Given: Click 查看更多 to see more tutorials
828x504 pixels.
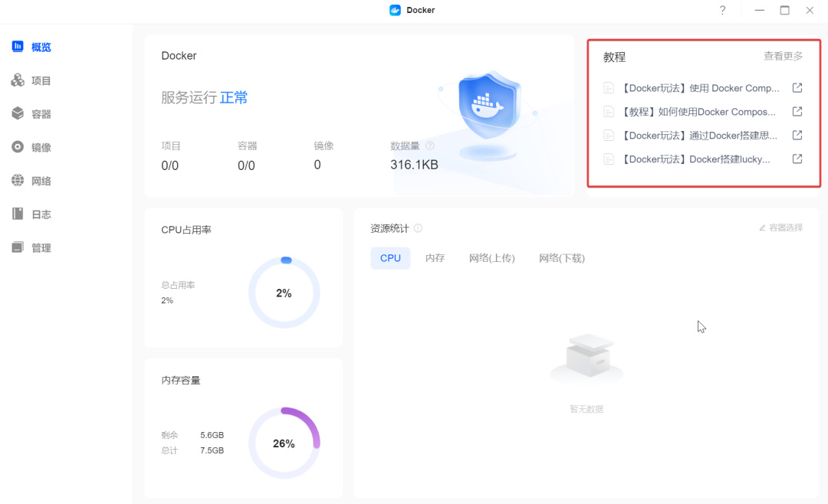Looking at the screenshot, I should [783, 56].
